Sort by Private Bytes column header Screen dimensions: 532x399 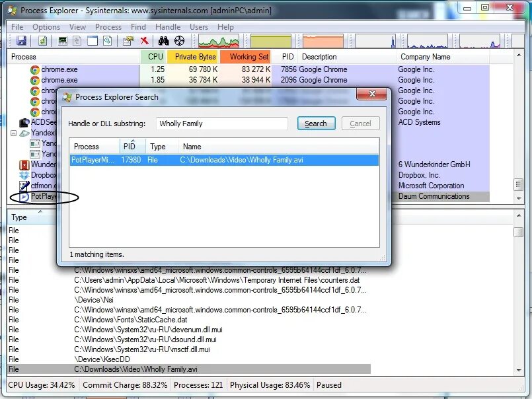tap(194, 57)
